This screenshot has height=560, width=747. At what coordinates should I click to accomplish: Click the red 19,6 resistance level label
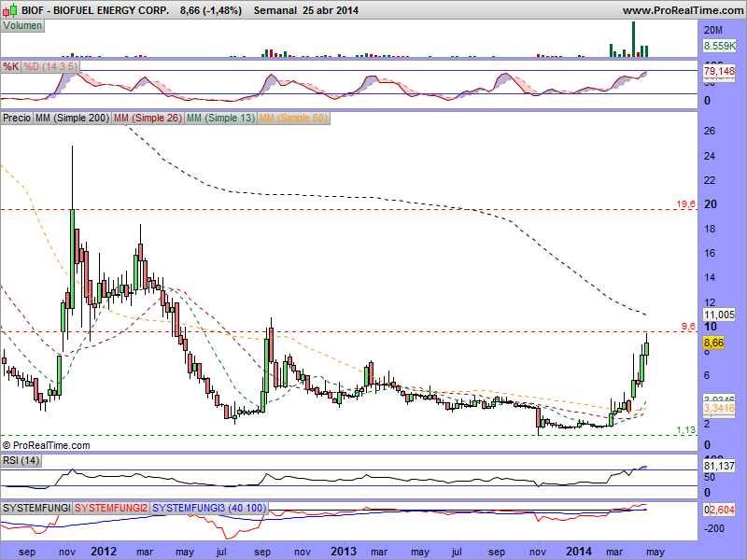[686, 204]
